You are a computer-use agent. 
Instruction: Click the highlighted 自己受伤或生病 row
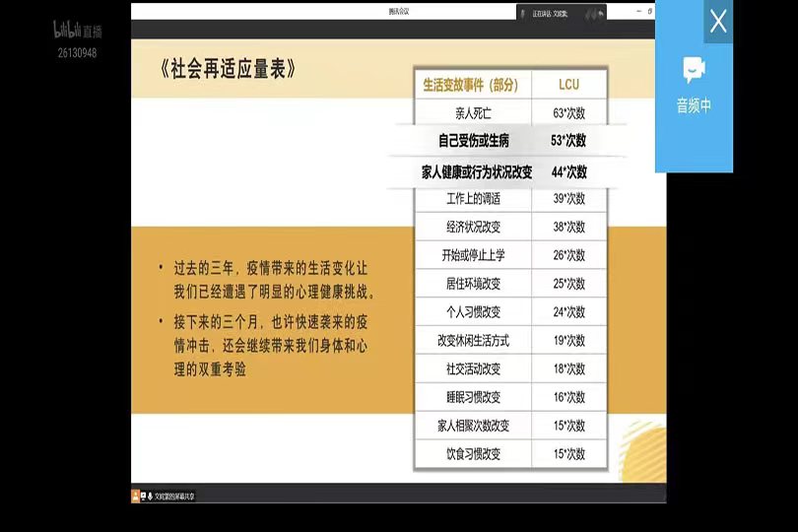click(474, 141)
